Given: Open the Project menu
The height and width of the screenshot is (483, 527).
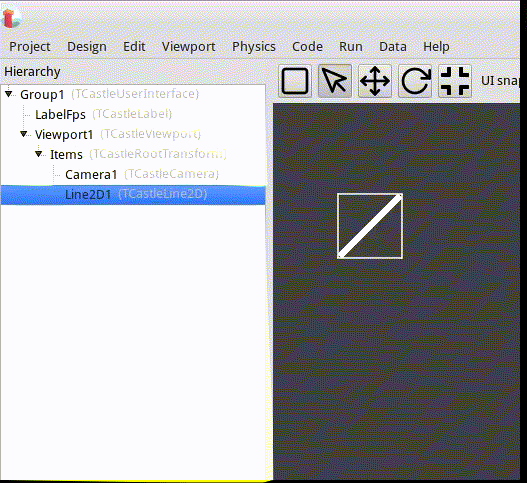Looking at the screenshot, I should (30, 46).
